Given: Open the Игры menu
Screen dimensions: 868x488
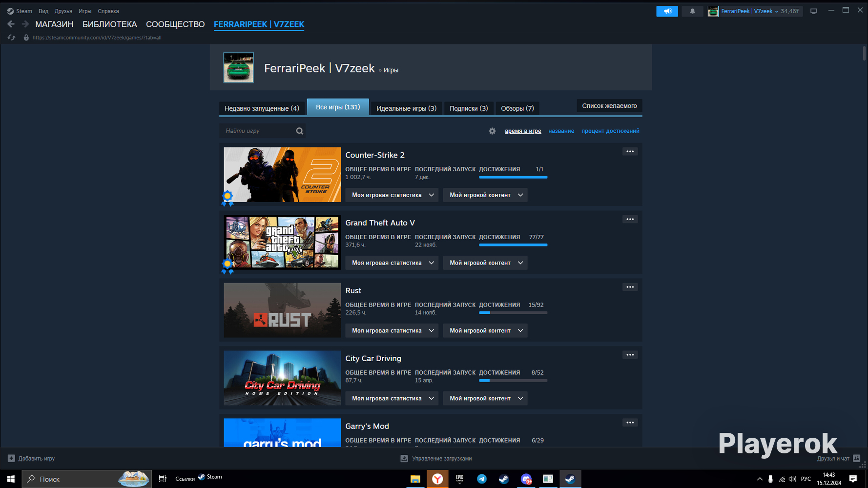Looking at the screenshot, I should pyautogui.click(x=85, y=11).
